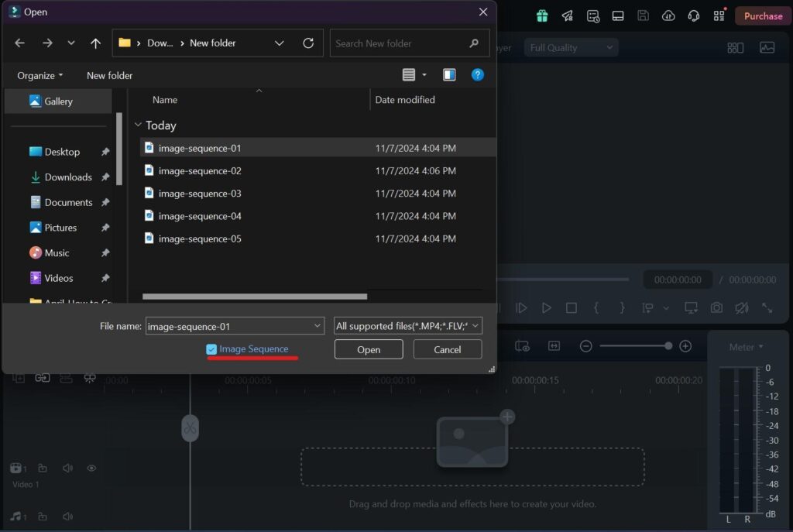Select file image-sequence-05
Viewport: 793px width, 532px height.
tap(317, 239)
